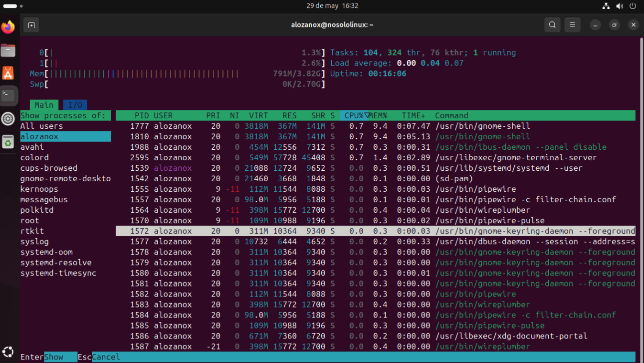Open Ubuntu App Center icon
The width and height of the screenshot is (644, 363).
(x=8, y=73)
